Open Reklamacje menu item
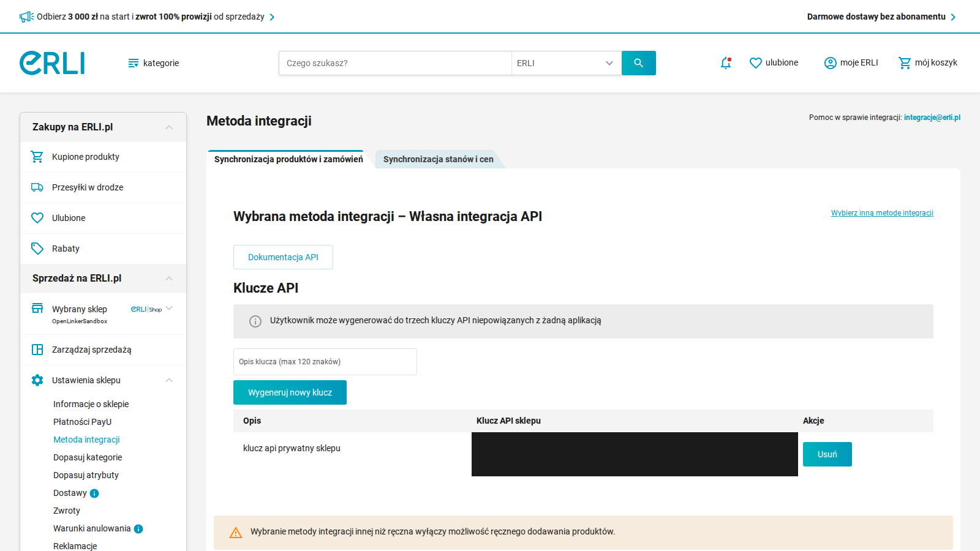The image size is (980, 551). 75,546
